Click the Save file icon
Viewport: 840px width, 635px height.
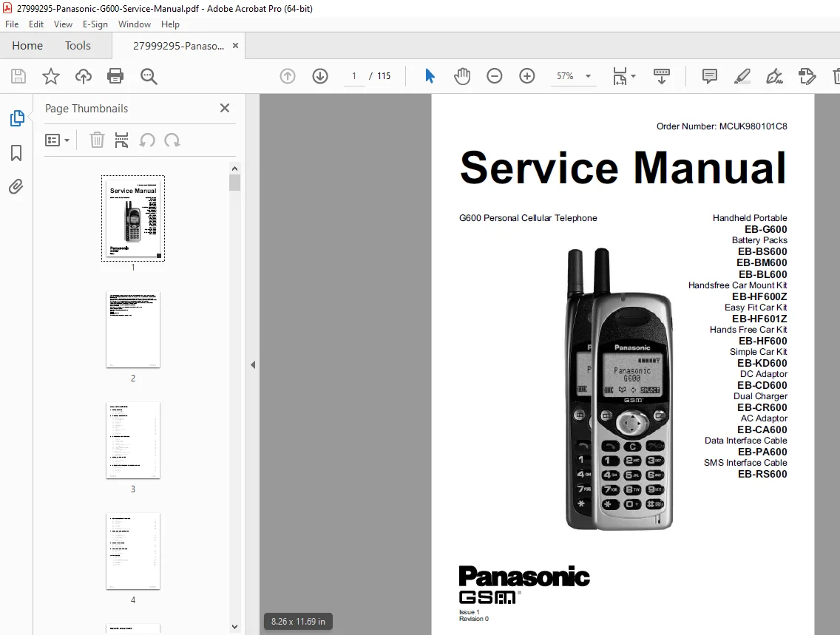click(18, 76)
